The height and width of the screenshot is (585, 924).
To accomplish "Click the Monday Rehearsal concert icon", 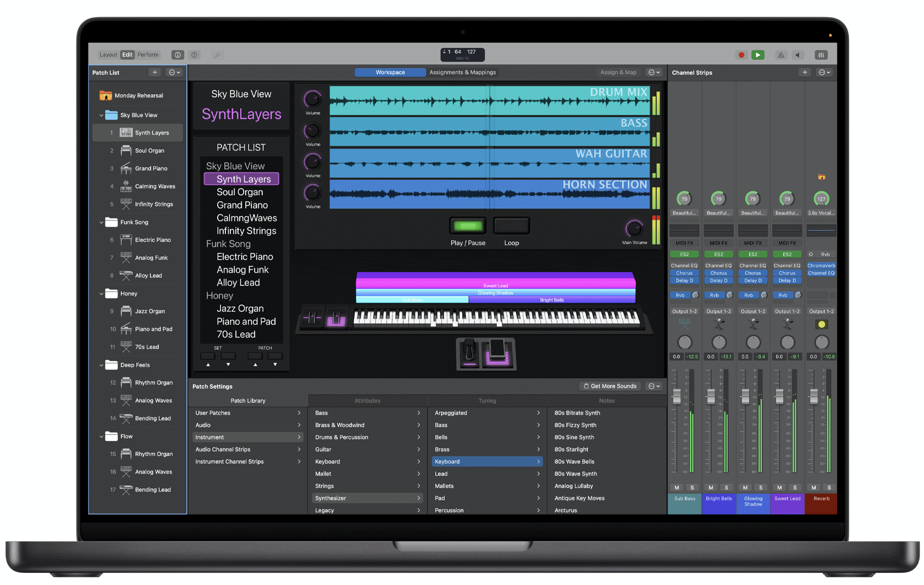I will 106,95.
